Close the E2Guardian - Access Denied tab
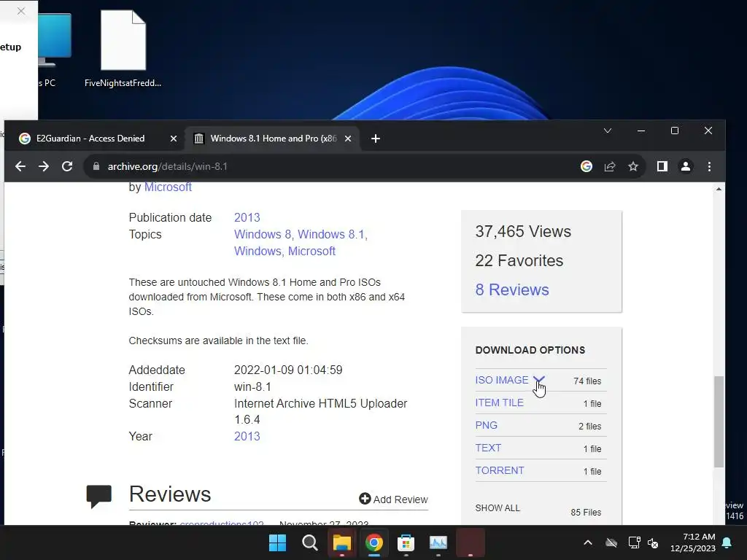This screenshot has width=747, height=560. pyautogui.click(x=174, y=139)
